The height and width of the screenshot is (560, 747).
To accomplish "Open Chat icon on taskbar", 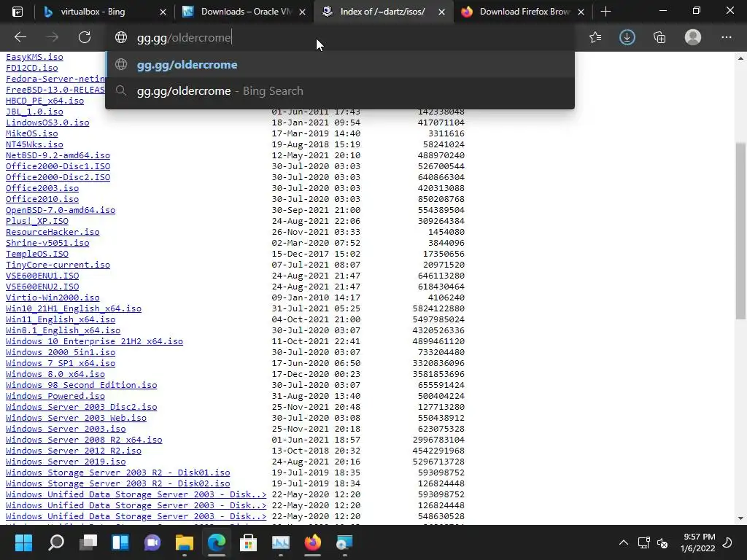I will (x=152, y=542).
